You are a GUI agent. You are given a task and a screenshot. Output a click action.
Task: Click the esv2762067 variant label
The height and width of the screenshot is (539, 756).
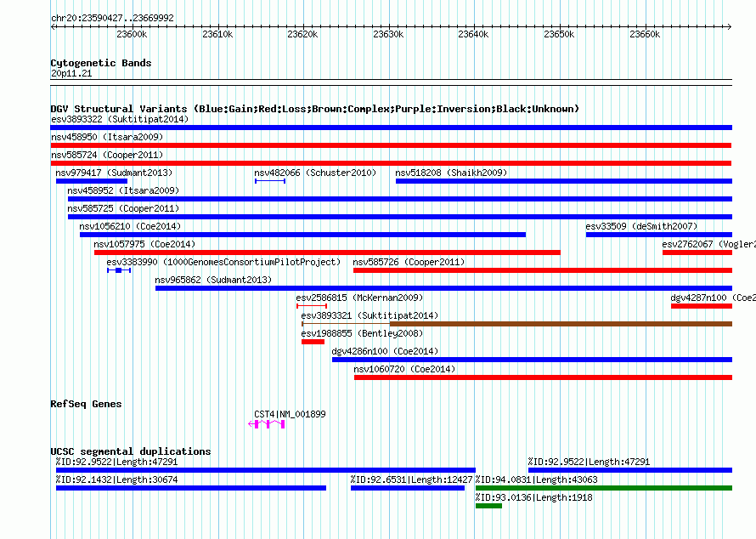[708, 244]
